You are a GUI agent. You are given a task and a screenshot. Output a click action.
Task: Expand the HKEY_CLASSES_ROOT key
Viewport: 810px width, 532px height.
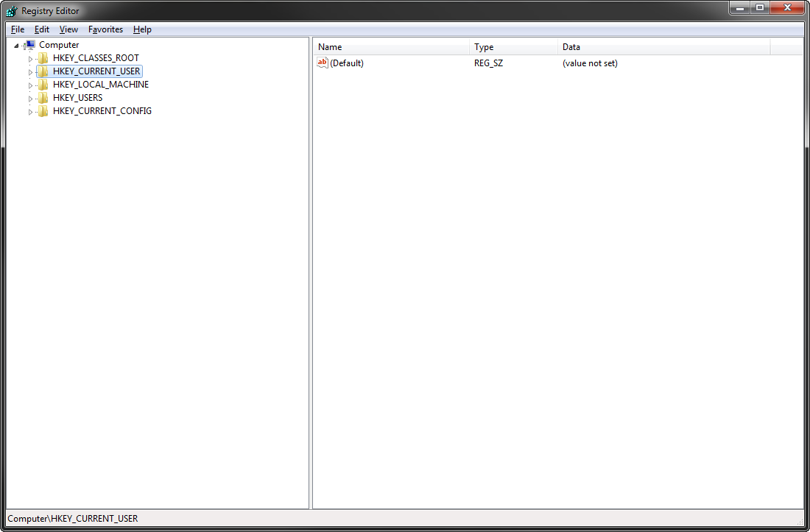pos(30,59)
